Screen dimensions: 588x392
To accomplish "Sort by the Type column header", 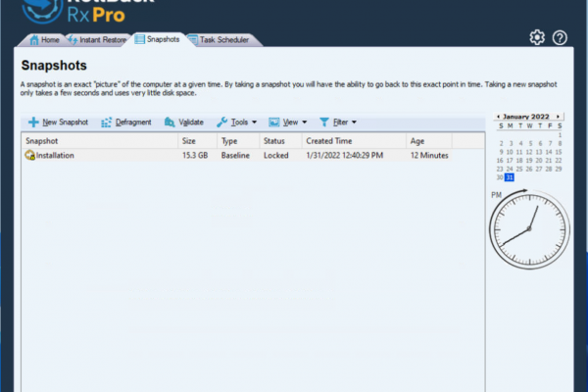I will pos(238,141).
